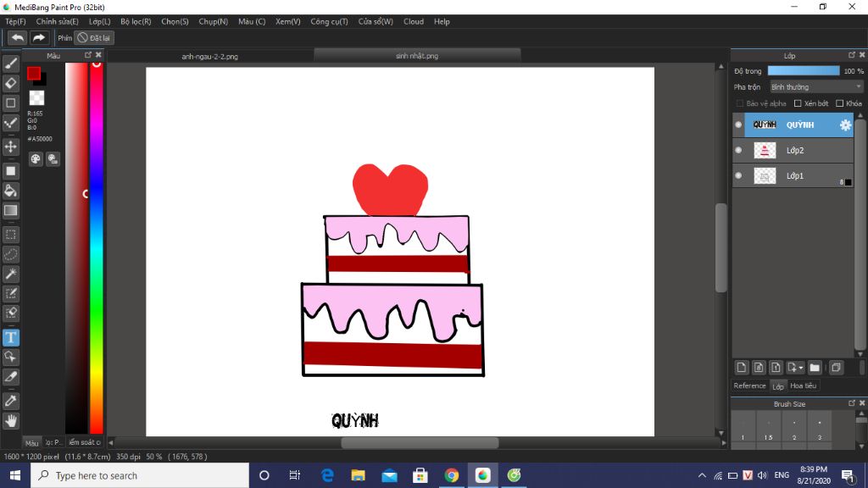Open the Công cụ(T) menu
The width and height of the screenshot is (868, 488).
[330, 21]
